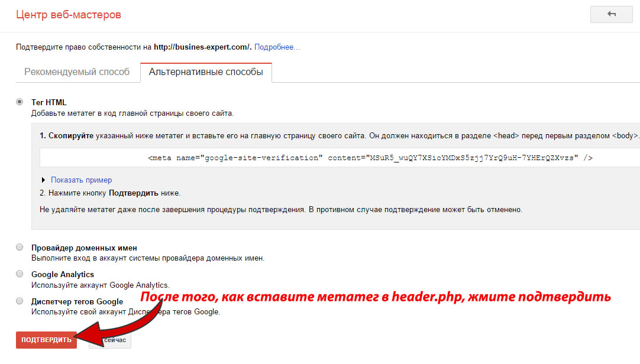Click the Диспетчер тегов Google label

tap(77, 301)
